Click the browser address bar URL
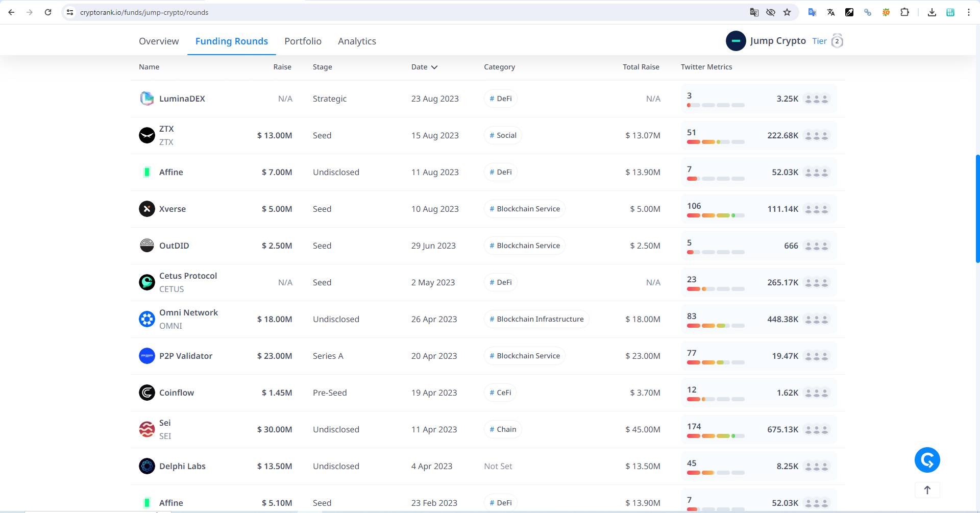The height and width of the screenshot is (513, 980). [x=144, y=12]
